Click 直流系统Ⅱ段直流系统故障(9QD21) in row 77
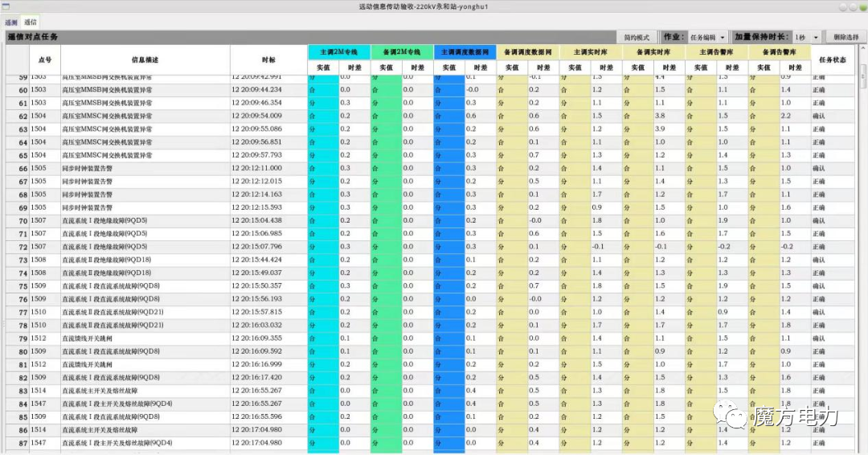This screenshot has width=868, height=455. coord(113,312)
